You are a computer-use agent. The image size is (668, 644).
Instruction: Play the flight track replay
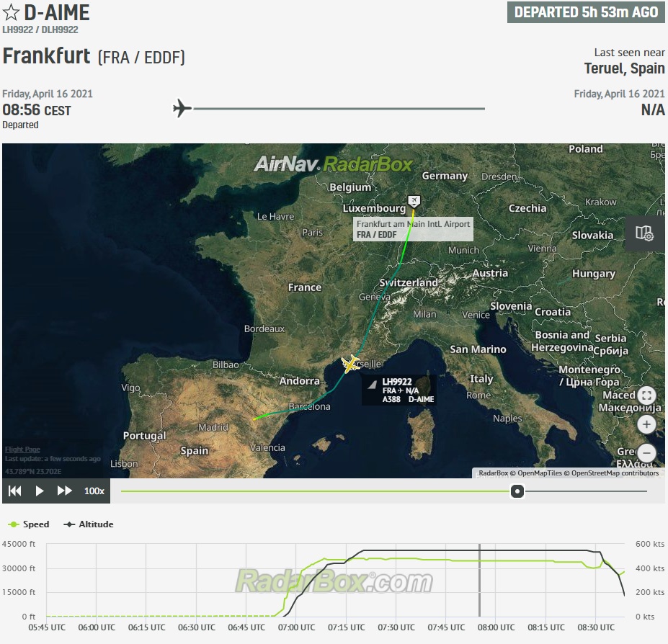pyautogui.click(x=39, y=491)
